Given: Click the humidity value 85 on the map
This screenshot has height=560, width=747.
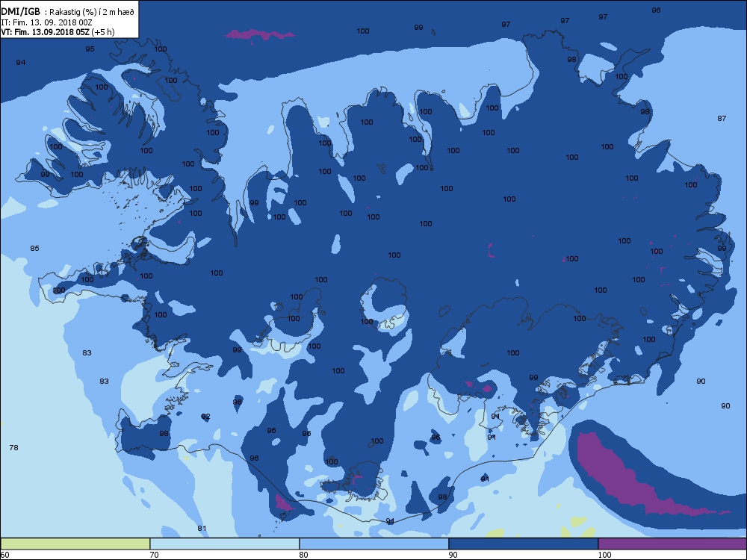Looking at the screenshot, I should pos(34,248).
